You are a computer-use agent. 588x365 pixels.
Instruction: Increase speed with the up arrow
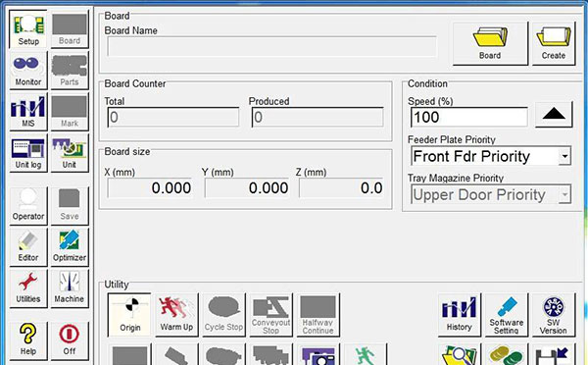554,114
